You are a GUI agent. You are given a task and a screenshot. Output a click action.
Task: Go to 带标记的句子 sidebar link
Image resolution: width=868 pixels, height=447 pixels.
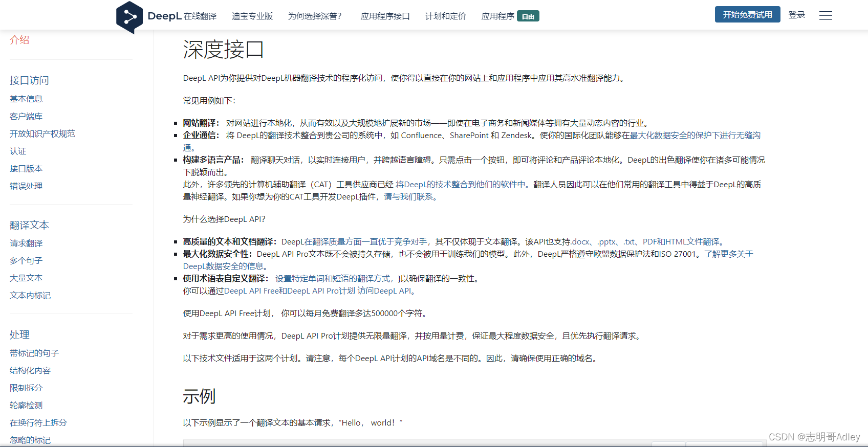(34, 353)
